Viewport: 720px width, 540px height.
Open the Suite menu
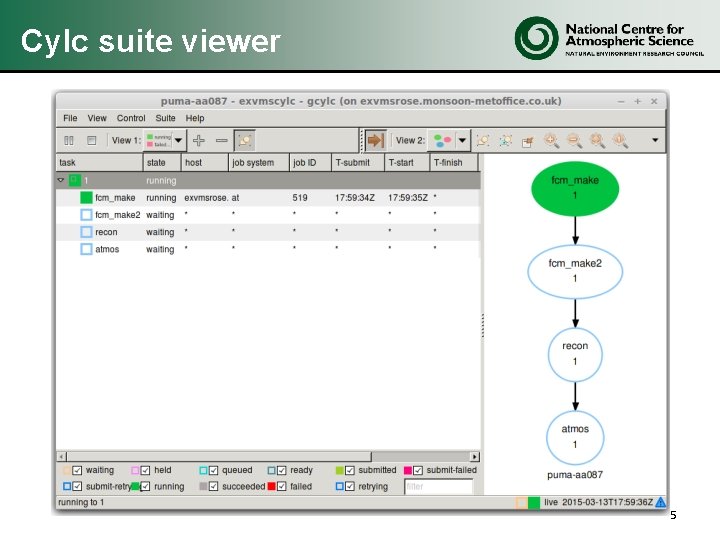pos(165,118)
